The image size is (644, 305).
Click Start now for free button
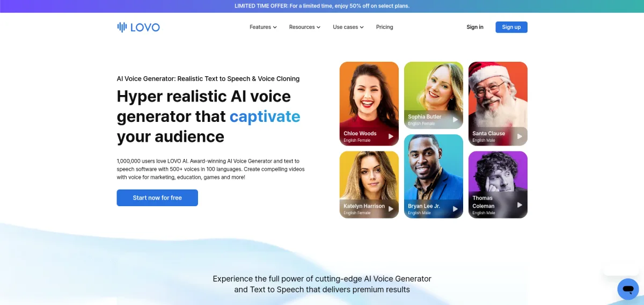tap(157, 198)
